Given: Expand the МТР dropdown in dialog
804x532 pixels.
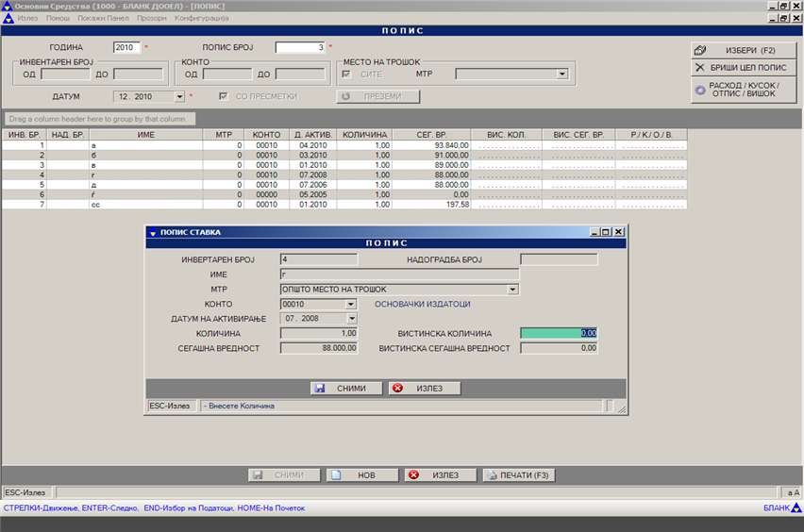Looking at the screenshot, I should click(512, 290).
